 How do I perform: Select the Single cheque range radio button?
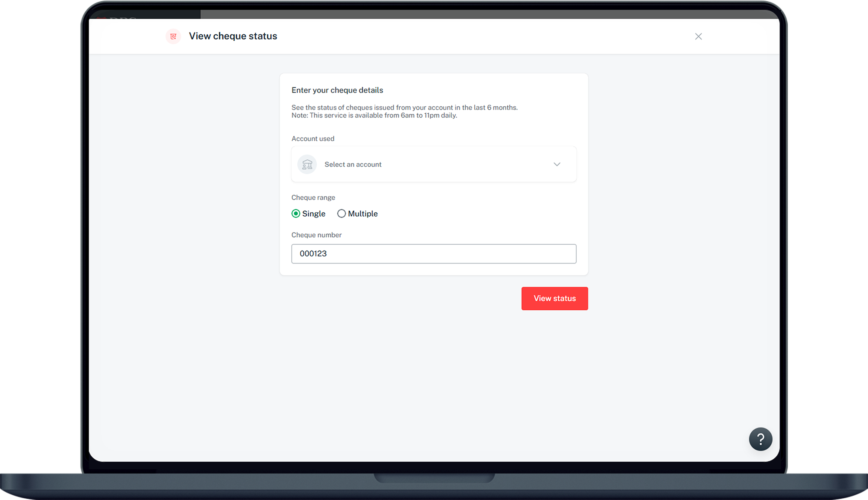coord(296,214)
